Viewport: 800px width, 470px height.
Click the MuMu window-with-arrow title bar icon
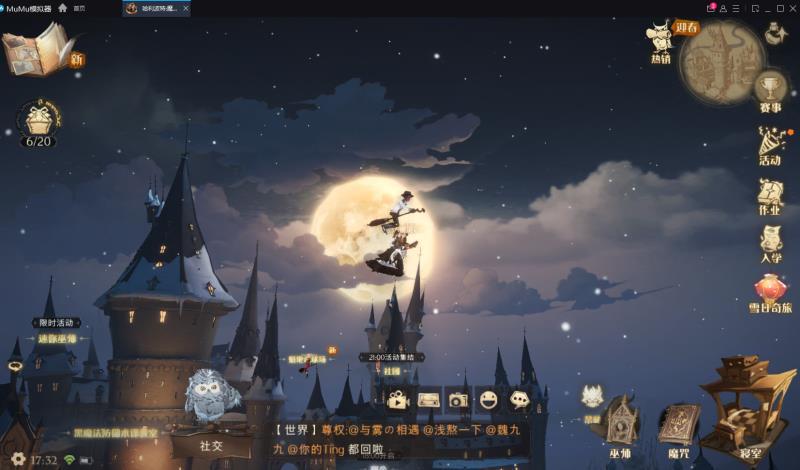756,9
